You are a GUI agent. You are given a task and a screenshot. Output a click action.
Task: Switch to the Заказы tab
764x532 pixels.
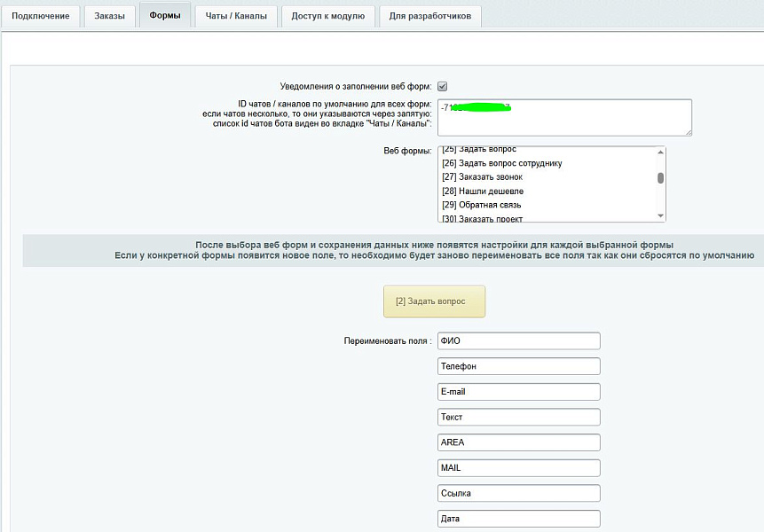click(x=110, y=16)
